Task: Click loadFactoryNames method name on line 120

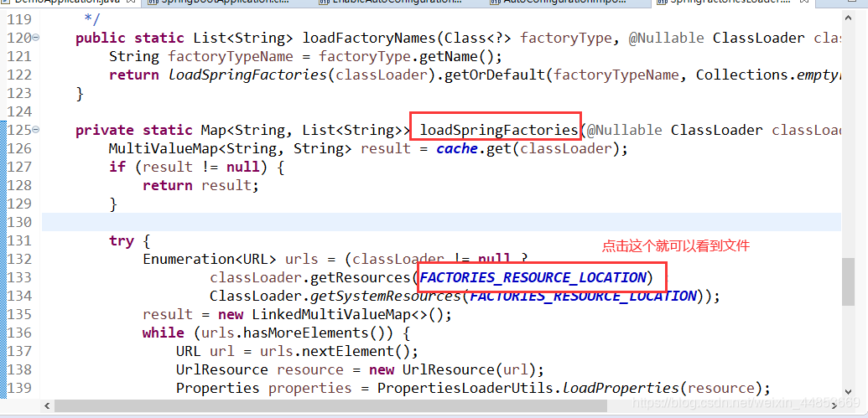Action: 369,39
